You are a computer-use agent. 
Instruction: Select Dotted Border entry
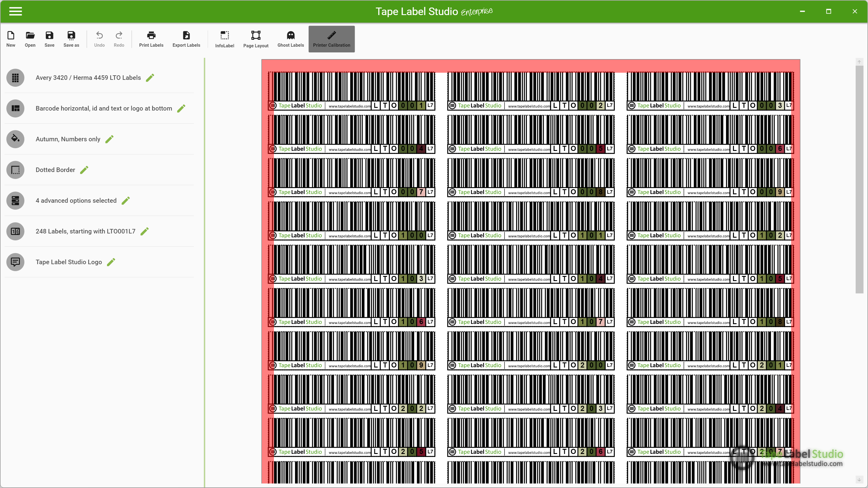click(55, 170)
